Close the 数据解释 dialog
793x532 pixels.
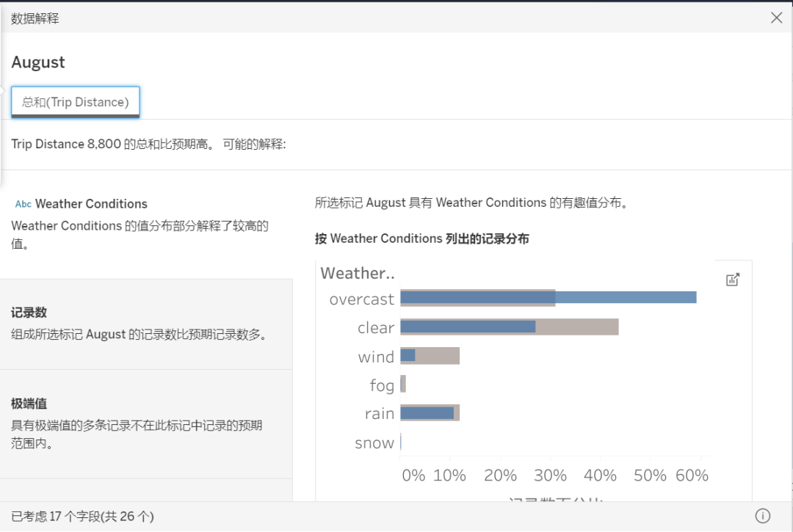(x=777, y=17)
